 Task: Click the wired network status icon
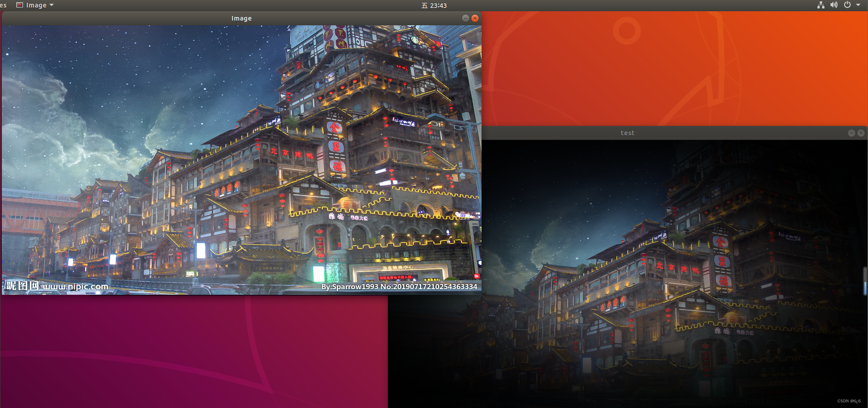click(821, 5)
